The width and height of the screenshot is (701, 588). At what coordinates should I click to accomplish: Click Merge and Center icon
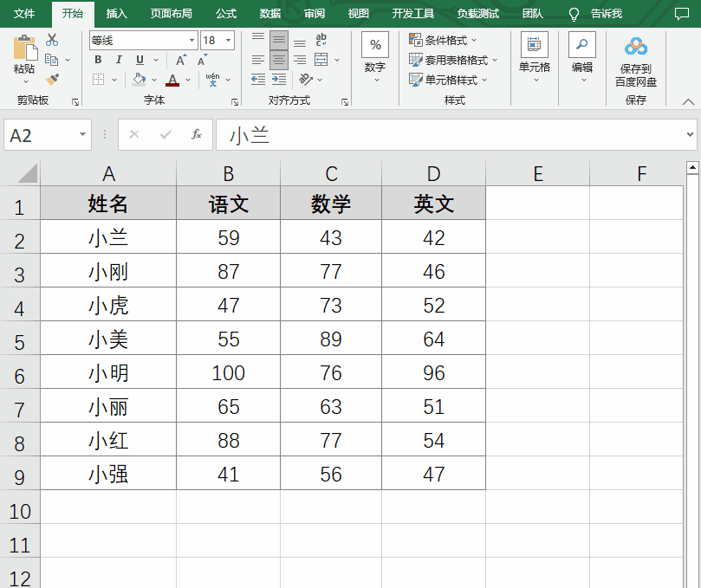coord(321,60)
